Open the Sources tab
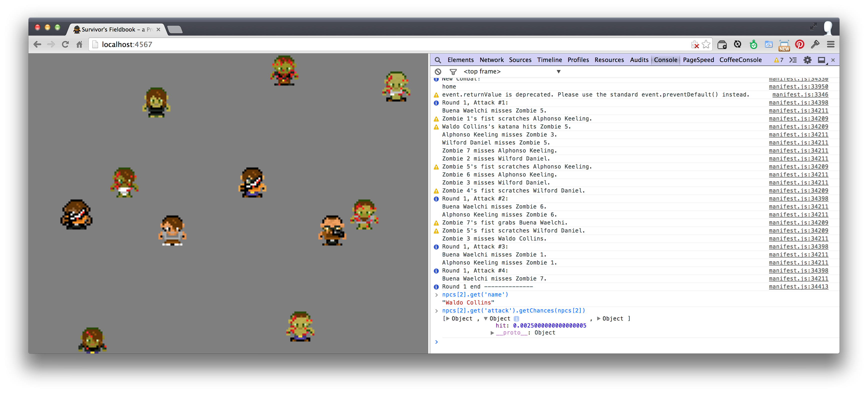 [520, 60]
